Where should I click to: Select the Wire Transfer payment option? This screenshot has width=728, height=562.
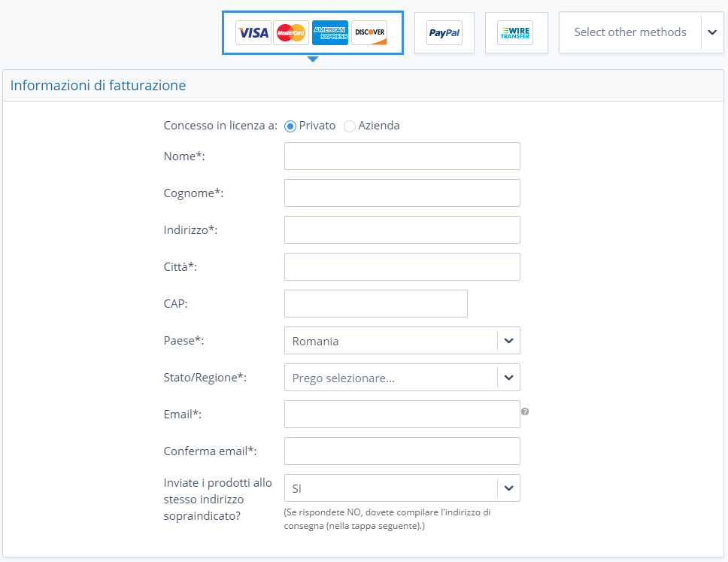click(516, 32)
